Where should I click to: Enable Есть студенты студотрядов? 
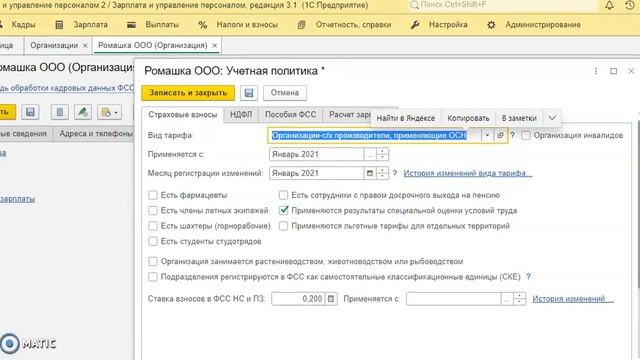point(153,241)
